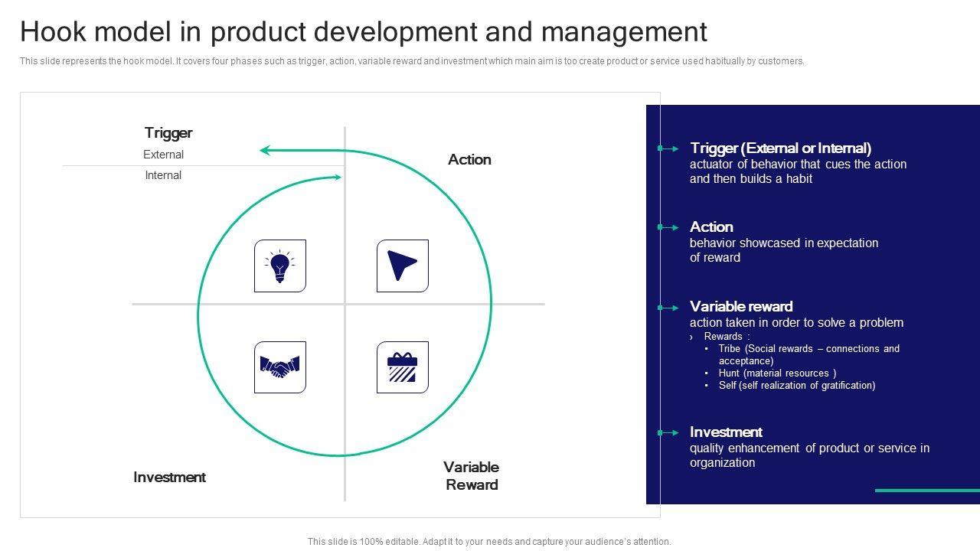This screenshot has width=980, height=551.
Task: Select the 'Trigger (External or Internal)' panel heading
Action: tap(781, 148)
